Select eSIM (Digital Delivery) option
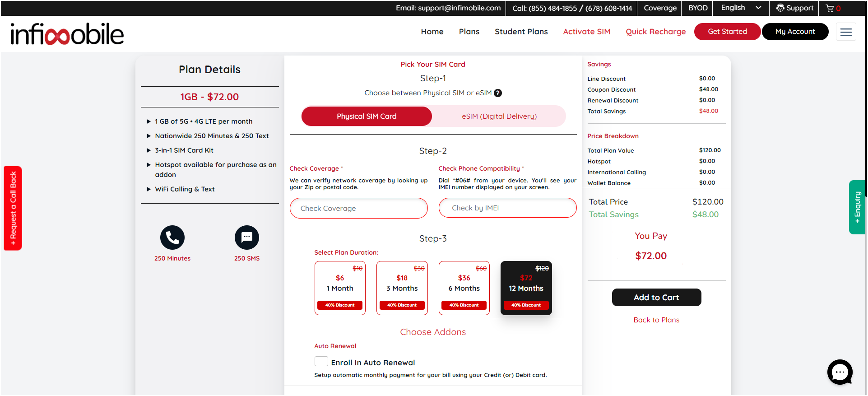 pyautogui.click(x=499, y=116)
